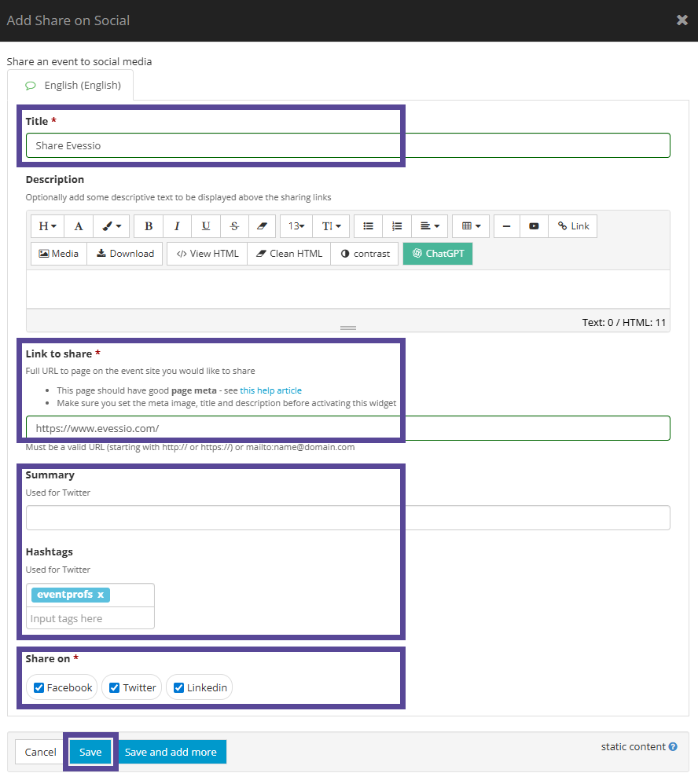Insert an unordered bullet list

[x=369, y=226]
